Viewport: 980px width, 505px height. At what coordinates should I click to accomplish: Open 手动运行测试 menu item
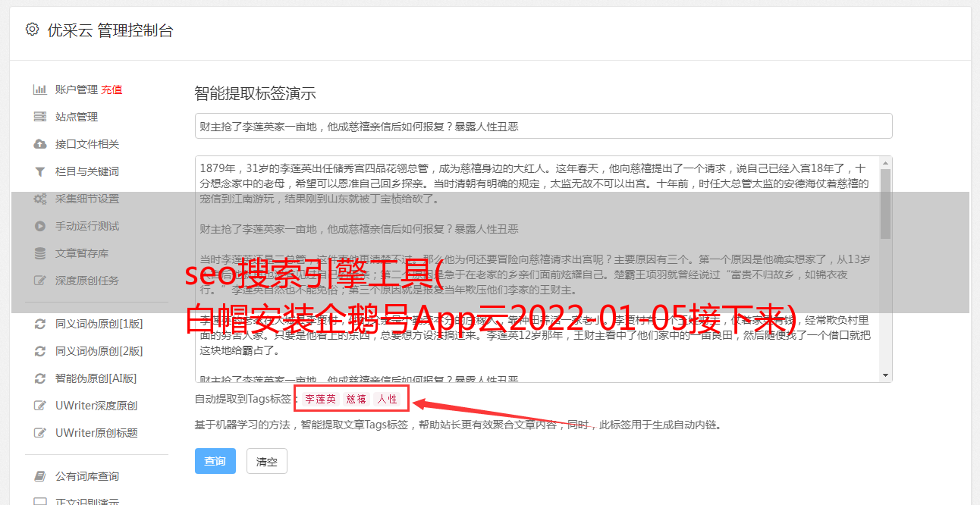[x=87, y=226]
